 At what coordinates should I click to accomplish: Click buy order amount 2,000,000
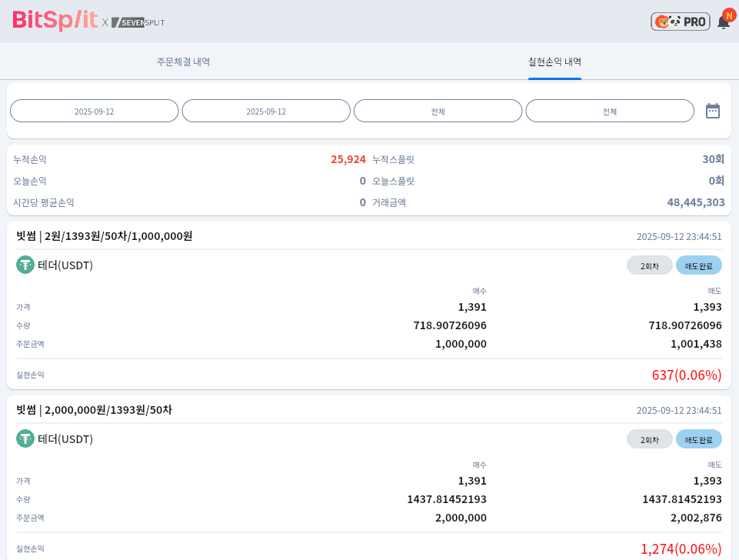(461, 518)
